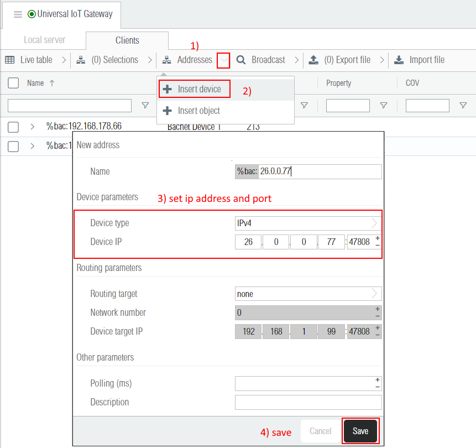Click the Export file upload icon

pyautogui.click(x=313, y=60)
